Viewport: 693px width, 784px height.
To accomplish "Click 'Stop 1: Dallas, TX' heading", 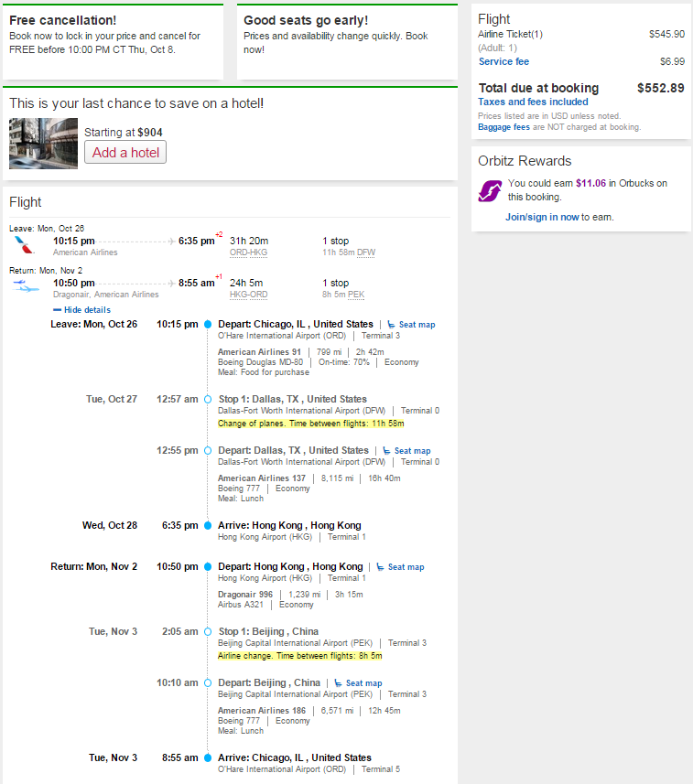I will coord(292,399).
